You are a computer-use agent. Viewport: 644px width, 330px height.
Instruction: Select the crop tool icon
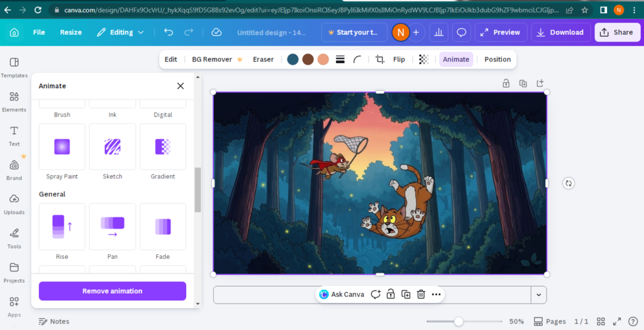point(380,59)
